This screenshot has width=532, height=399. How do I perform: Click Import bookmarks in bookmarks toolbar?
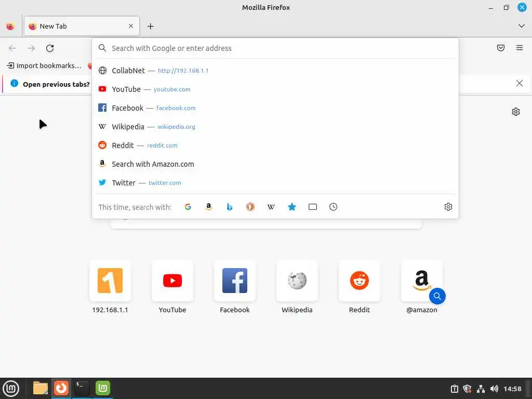pyautogui.click(x=45, y=65)
